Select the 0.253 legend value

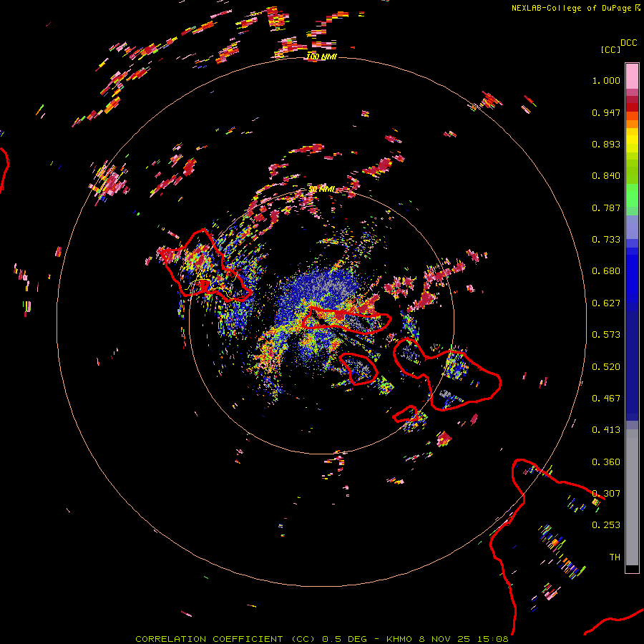(x=606, y=525)
